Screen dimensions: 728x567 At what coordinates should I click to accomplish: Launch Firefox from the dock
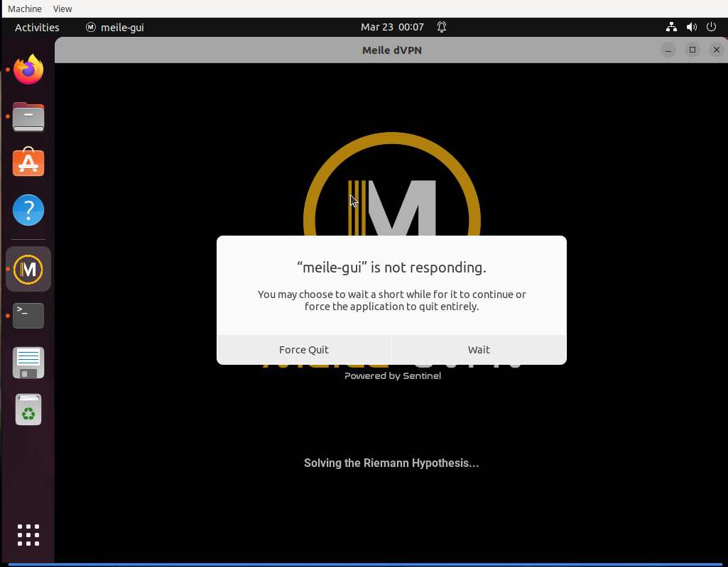(x=28, y=69)
